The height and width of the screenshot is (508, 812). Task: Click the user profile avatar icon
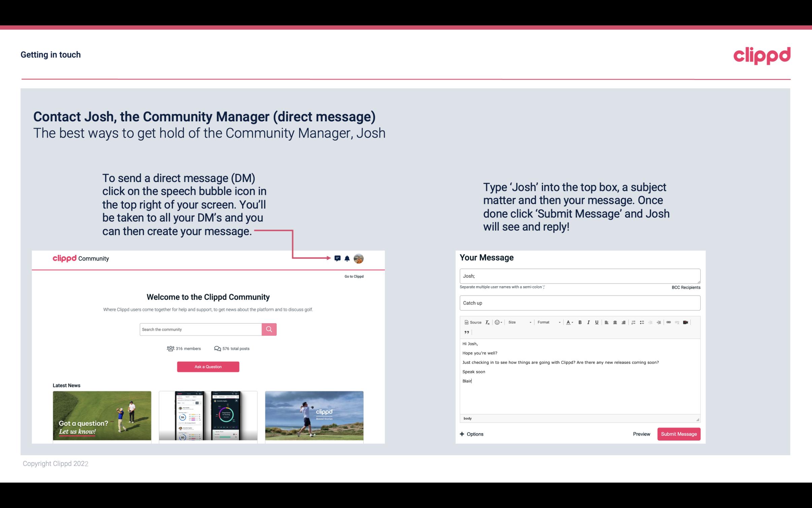coord(359,259)
